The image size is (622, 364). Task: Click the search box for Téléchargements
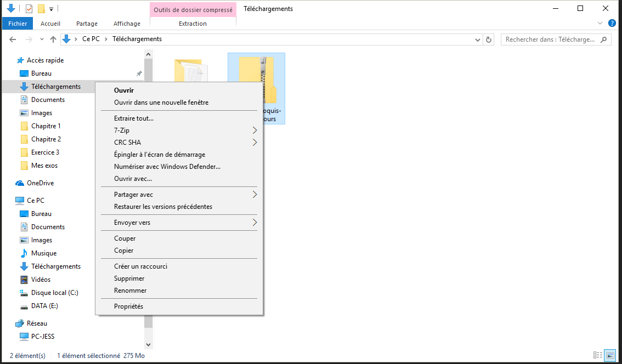550,39
